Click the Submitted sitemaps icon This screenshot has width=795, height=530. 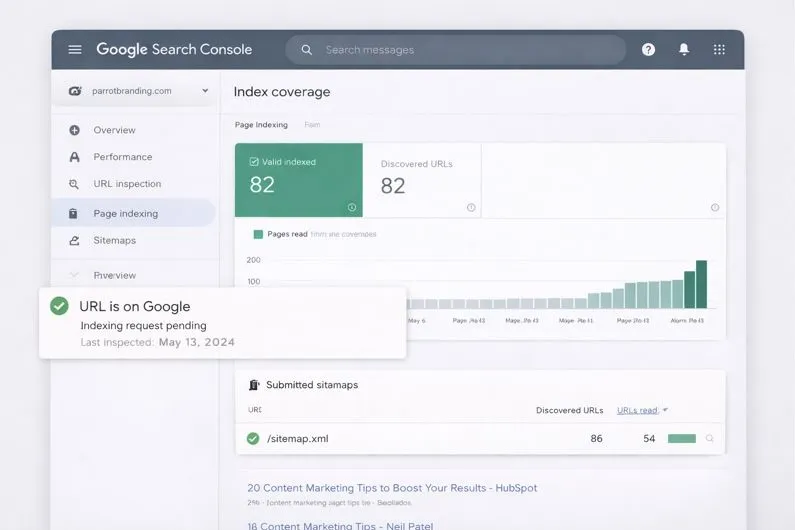tap(254, 385)
